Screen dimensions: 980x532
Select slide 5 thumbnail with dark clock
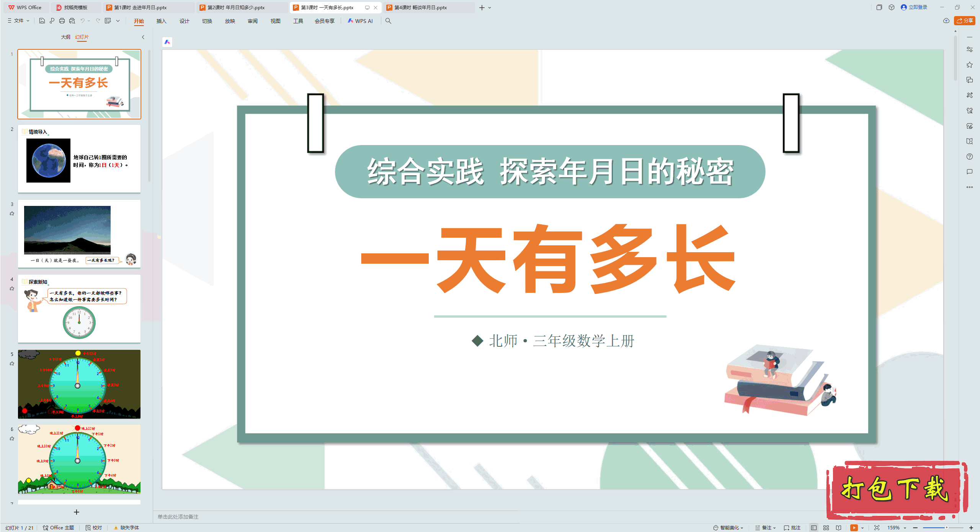click(79, 384)
